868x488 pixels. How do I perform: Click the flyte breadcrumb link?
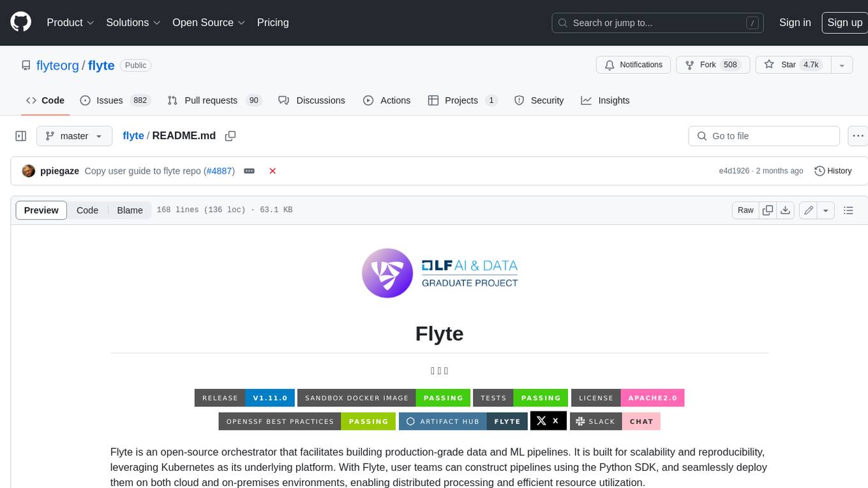[133, 136]
